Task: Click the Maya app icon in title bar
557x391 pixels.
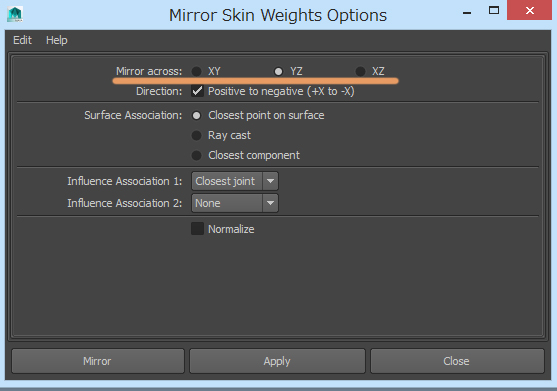Action: click(15, 14)
